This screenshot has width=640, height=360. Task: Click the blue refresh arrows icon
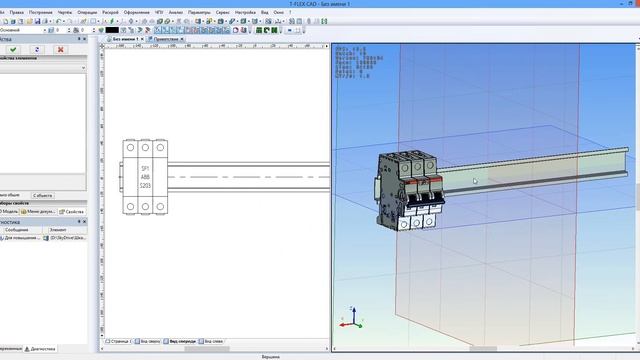pyautogui.click(x=37, y=49)
